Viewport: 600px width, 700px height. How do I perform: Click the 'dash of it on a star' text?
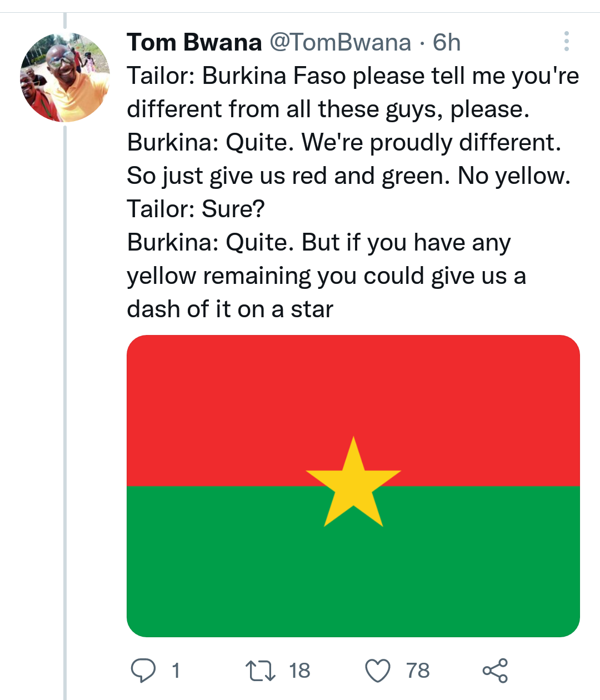coord(229,309)
